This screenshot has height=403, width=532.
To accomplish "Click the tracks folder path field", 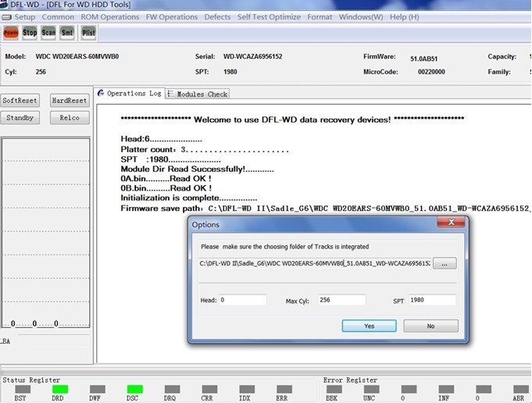I will point(315,263).
